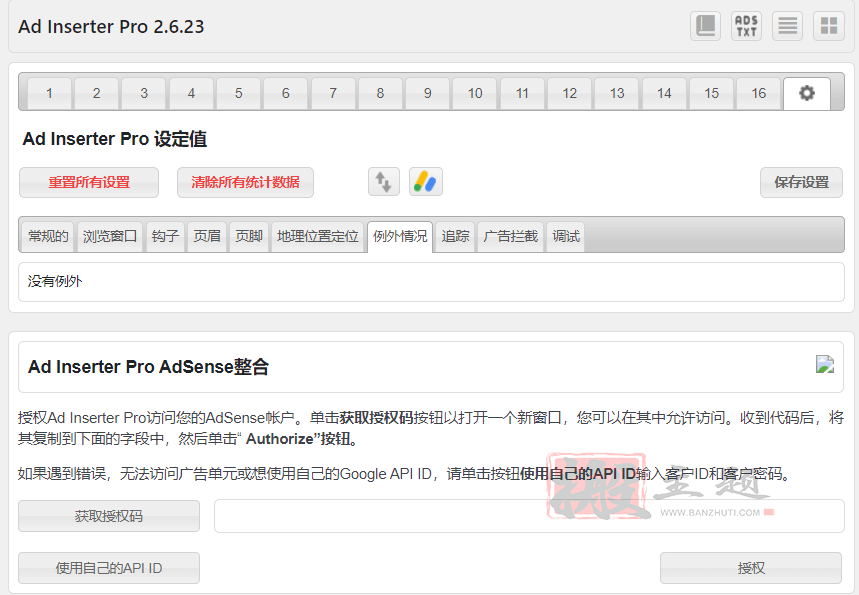Select block tab 15
The height and width of the screenshot is (595, 859).
711,94
